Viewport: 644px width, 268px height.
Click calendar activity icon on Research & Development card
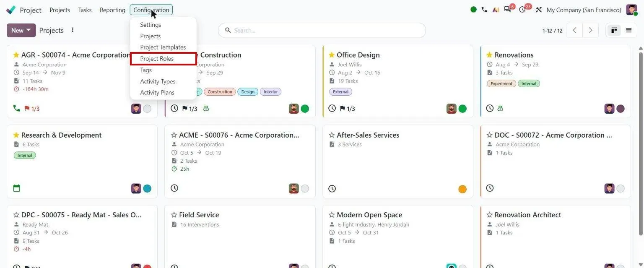[x=17, y=188]
